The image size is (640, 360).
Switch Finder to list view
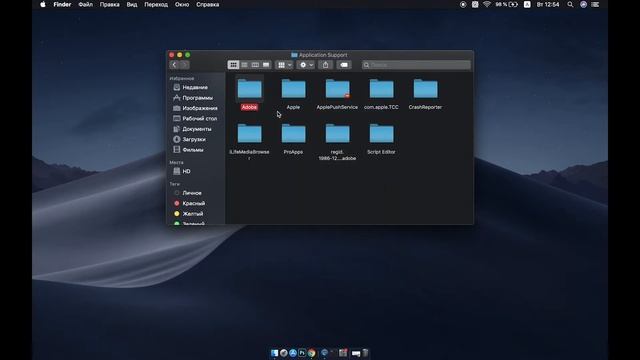244,65
